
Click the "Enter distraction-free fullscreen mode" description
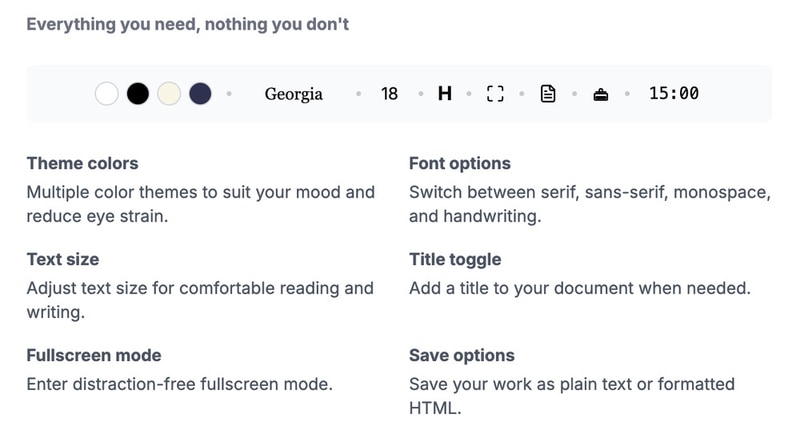pos(179,384)
